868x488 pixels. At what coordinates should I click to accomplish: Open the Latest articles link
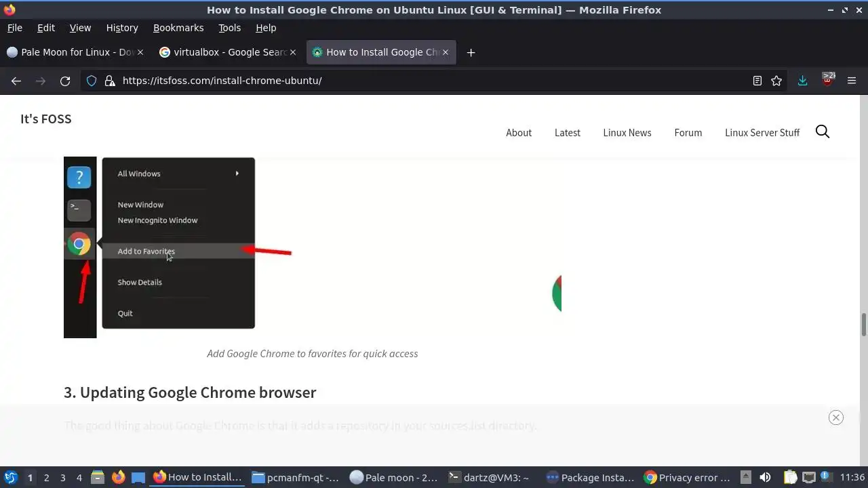[x=568, y=133]
